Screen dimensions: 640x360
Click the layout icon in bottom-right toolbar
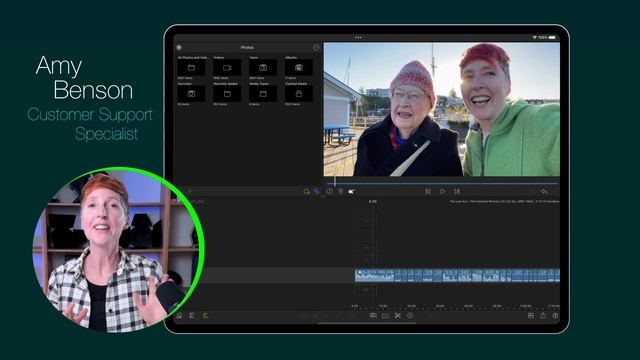coord(531,316)
